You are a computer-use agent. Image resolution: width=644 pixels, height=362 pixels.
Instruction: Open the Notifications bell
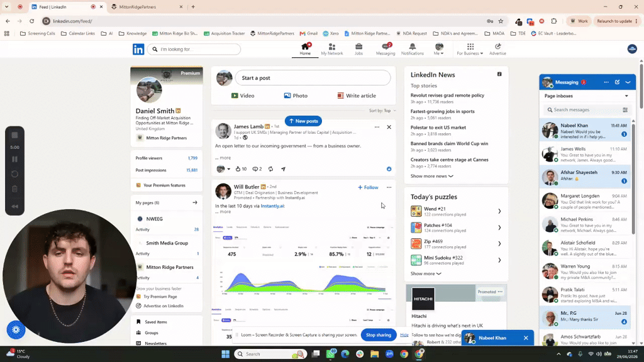click(412, 49)
